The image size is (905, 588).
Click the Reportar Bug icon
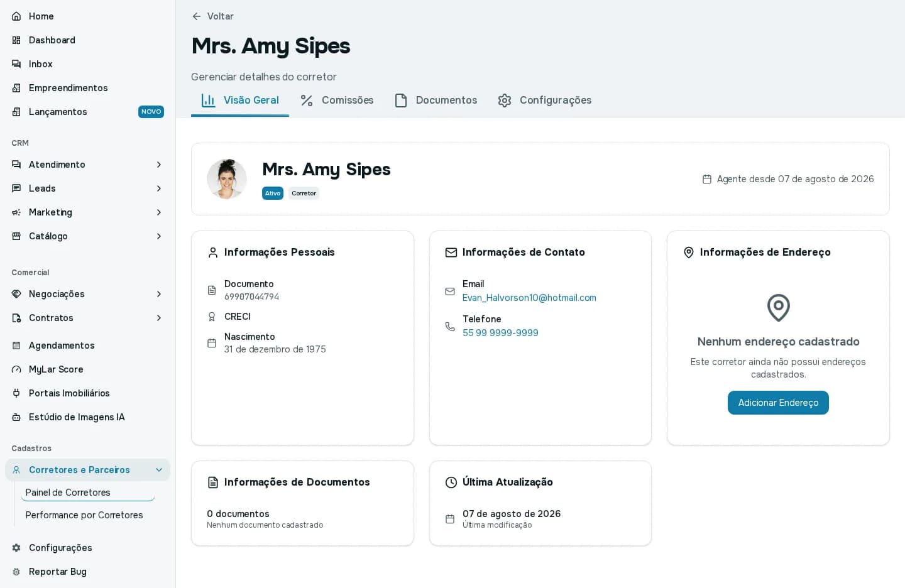[x=16, y=572]
